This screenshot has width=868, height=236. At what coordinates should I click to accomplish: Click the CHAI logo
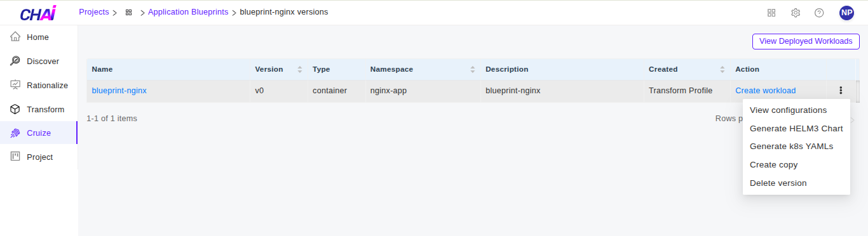(38, 13)
